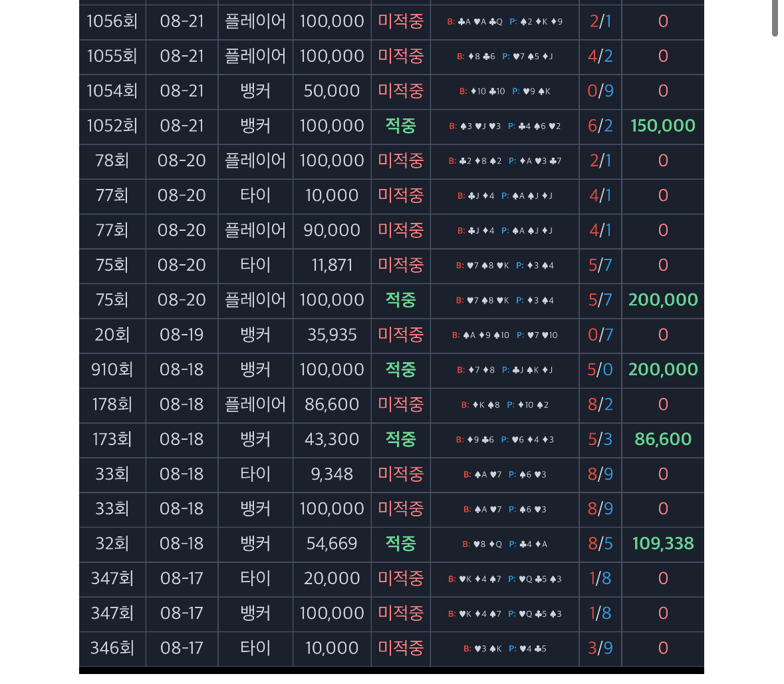Select round number 1052회
This screenshot has height=684, width=784.
click(x=112, y=126)
